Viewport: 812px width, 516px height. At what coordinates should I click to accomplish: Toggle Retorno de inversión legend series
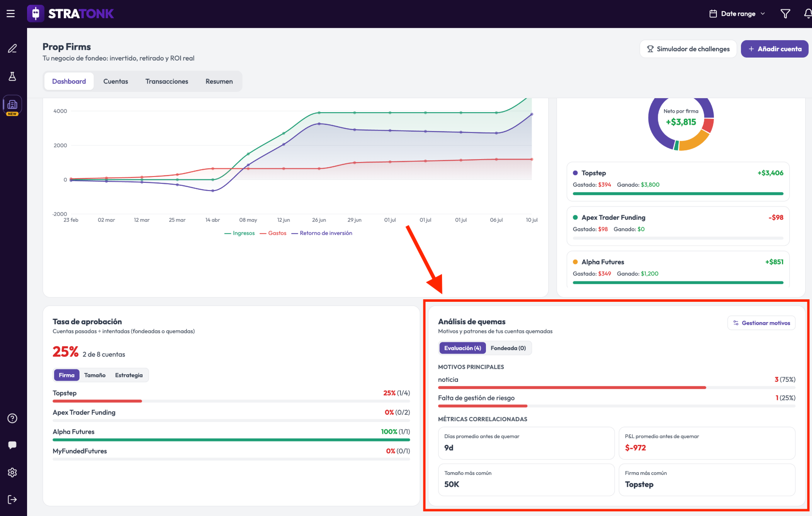[x=322, y=233]
